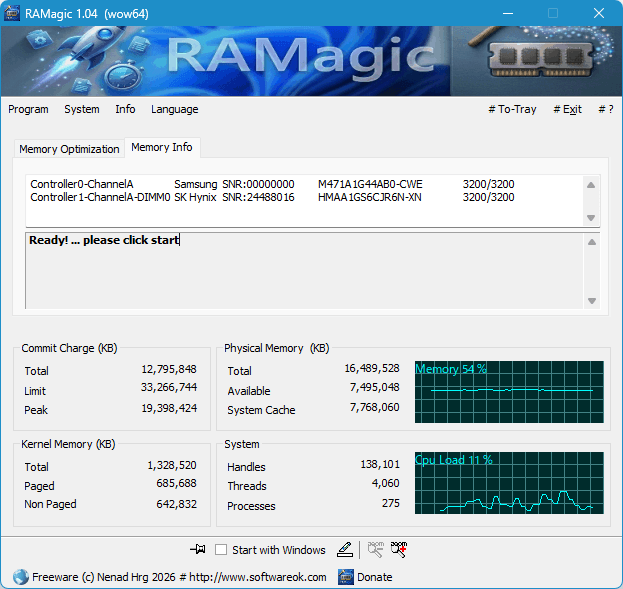The height and width of the screenshot is (589, 623).
Task: Click the Donate icon at the bottom
Action: (346, 577)
